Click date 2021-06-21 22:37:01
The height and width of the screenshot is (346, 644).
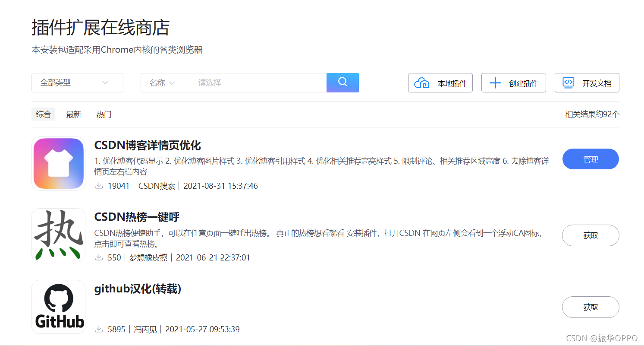pos(213,257)
